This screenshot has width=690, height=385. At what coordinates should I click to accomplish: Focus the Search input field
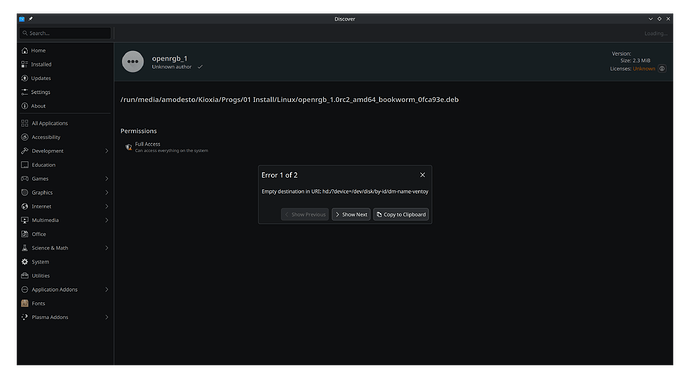point(65,33)
